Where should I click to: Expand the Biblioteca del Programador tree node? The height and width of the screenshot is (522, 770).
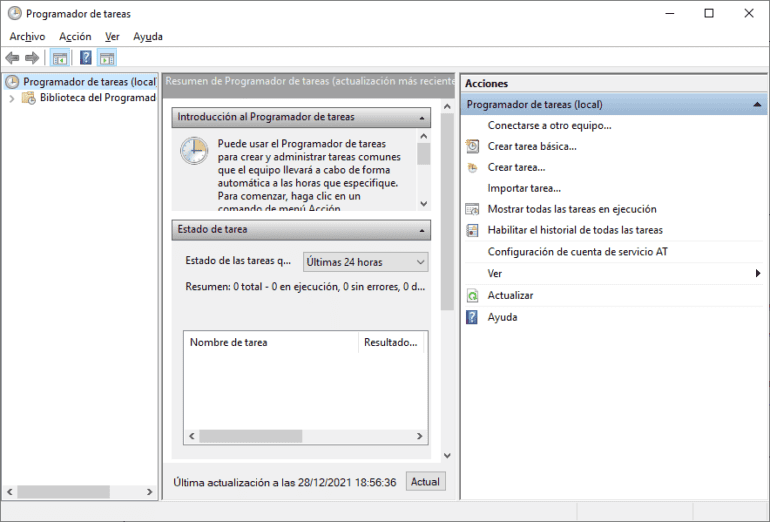12,98
